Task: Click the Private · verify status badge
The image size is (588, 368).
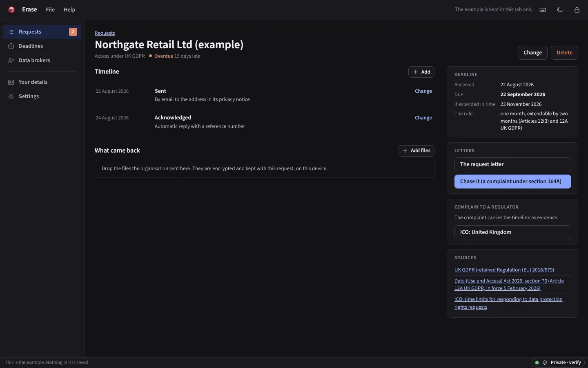Action: tap(559, 363)
